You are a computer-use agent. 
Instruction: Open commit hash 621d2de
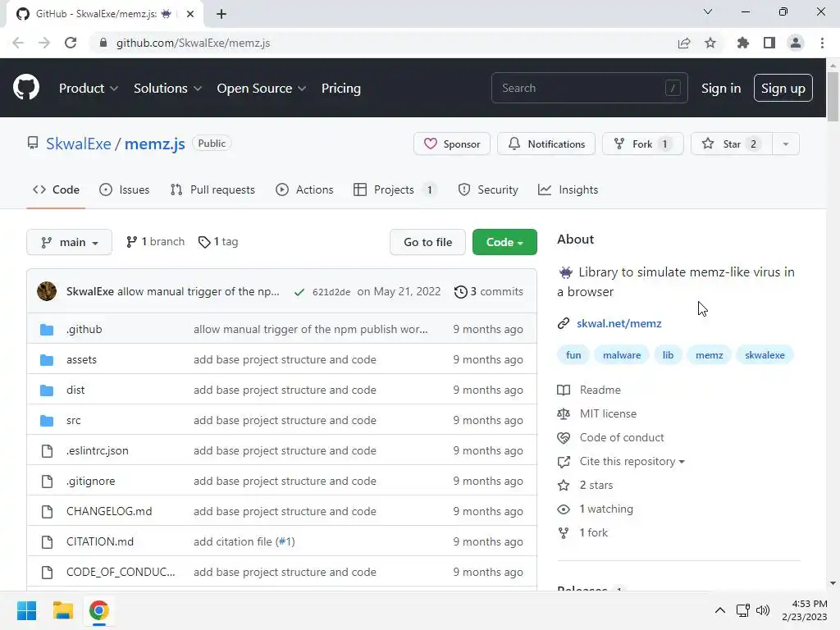[331, 292]
